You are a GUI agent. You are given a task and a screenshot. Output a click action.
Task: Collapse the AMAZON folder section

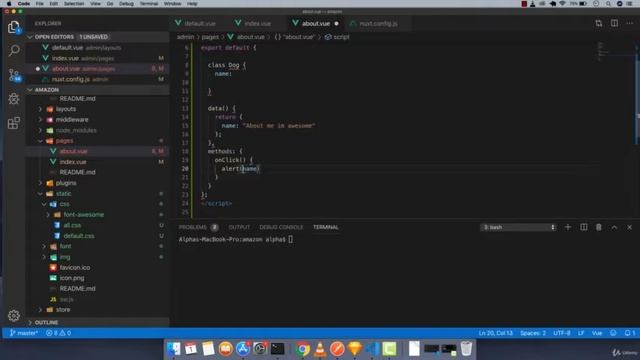98,89
